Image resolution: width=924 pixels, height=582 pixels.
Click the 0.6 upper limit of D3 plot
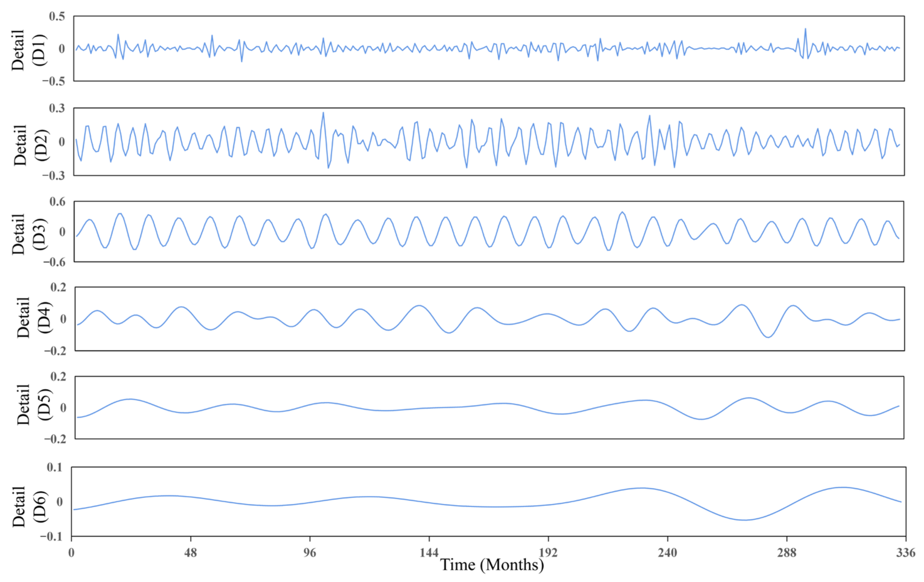point(57,202)
